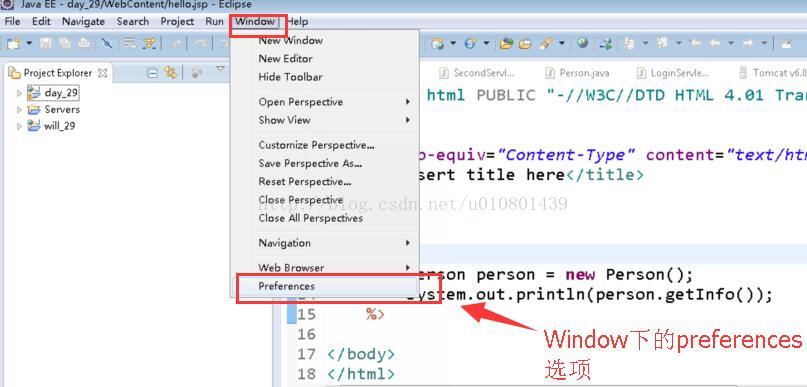Click the Save All toolbar icon
This screenshot has height=387, width=807.
point(65,44)
